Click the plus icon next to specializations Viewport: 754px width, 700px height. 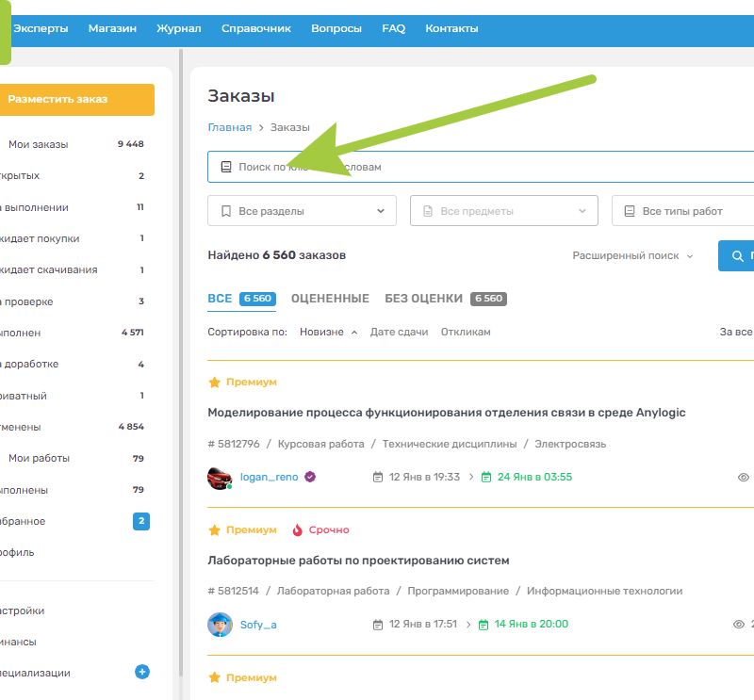tap(142, 672)
